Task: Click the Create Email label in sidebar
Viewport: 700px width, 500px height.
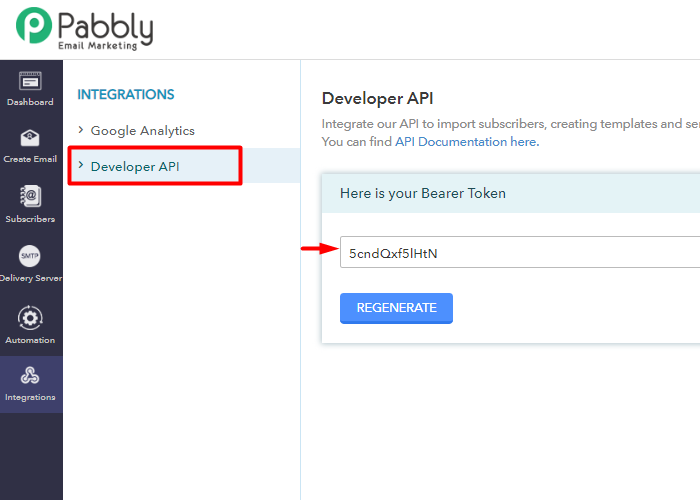Action: [x=30, y=159]
